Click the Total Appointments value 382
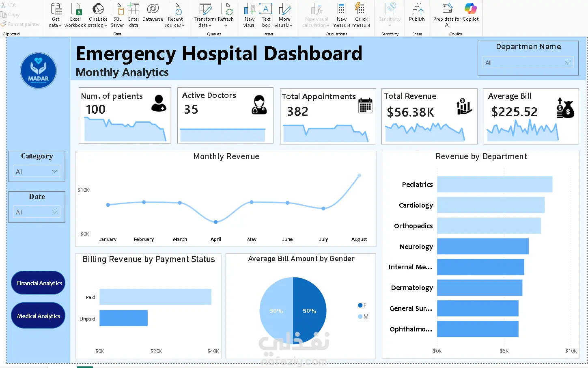Screen dimensions: 588x368 click(297, 111)
